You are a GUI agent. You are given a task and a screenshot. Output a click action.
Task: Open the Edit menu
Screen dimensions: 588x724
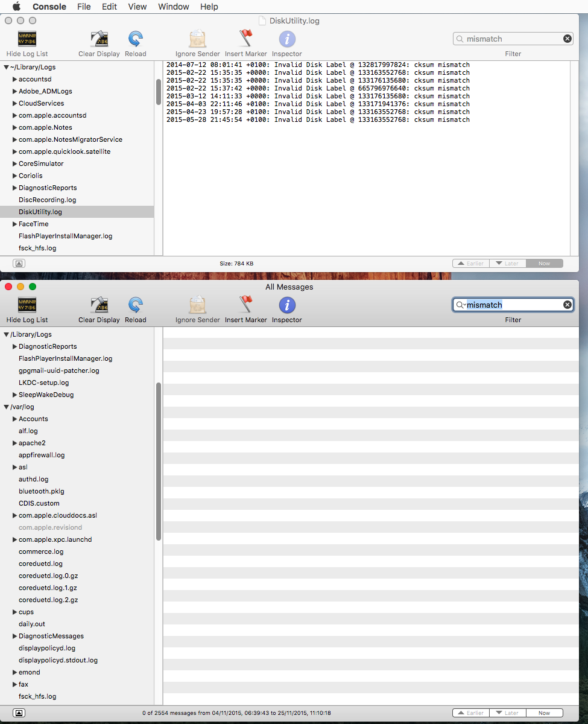pos(109,7)
